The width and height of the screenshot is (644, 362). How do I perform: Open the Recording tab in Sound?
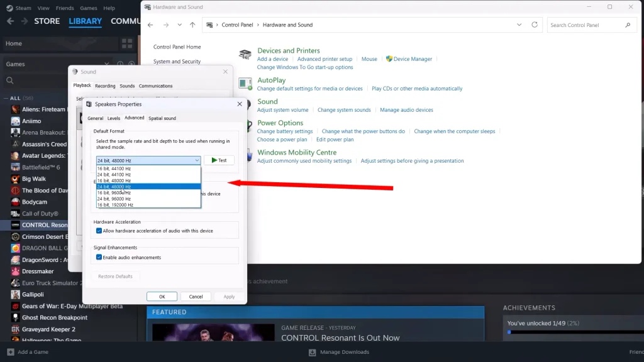pyautogui.click(x=105, y=85)
